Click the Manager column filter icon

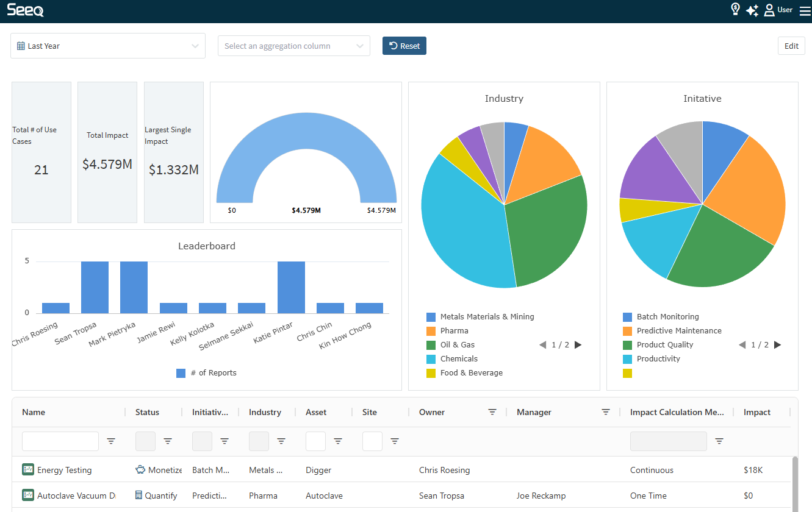tap(606, 412)
